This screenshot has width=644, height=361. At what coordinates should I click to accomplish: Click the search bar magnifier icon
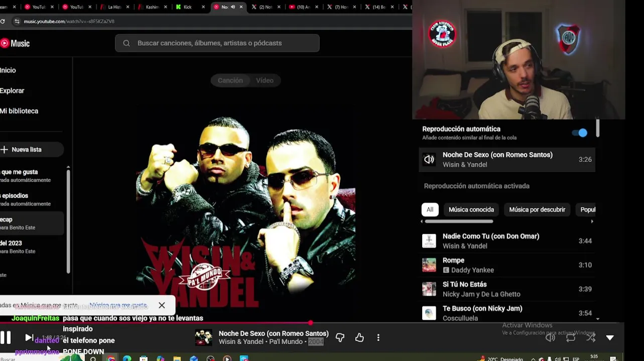[126, 43]
